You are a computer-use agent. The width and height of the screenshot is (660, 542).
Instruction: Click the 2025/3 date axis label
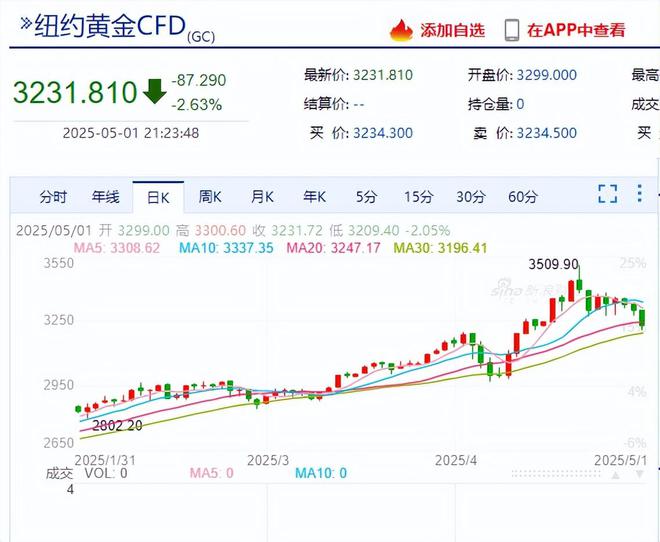click(x=268, y=460)
